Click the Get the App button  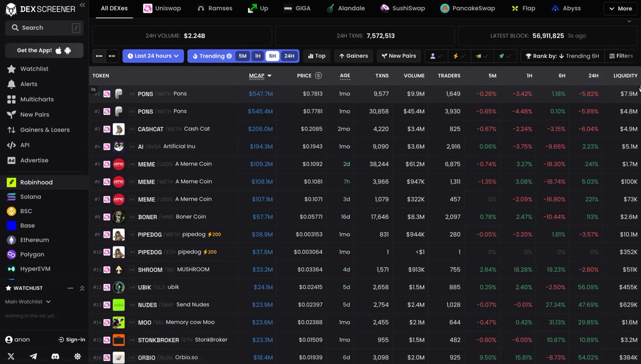[x=44, y=50]
